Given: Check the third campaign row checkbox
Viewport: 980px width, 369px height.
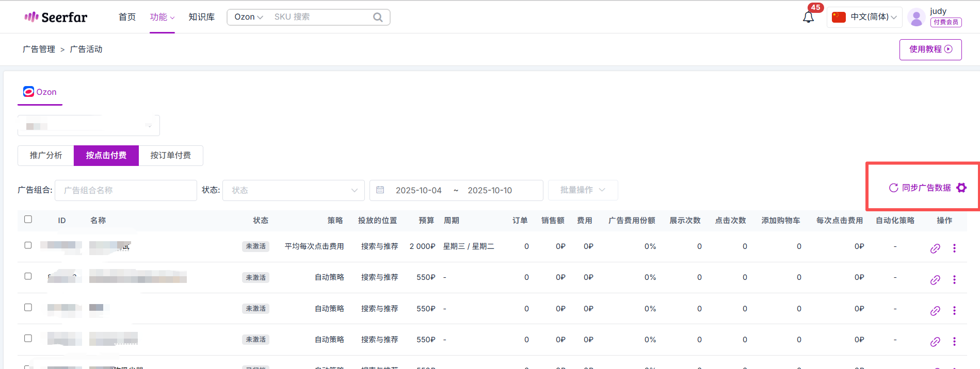Looking at the screenshot, I should point(28,307).
